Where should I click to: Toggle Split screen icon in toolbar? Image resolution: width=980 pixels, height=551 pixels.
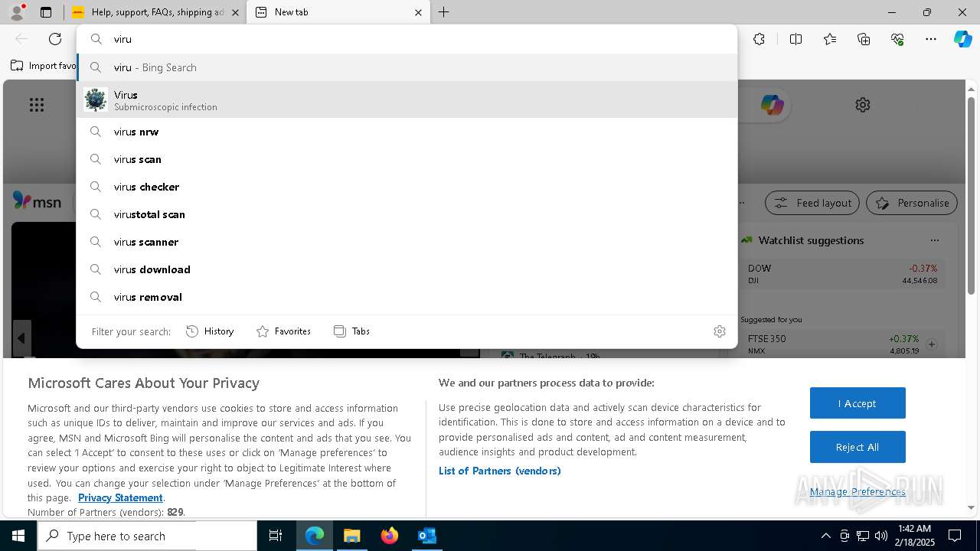(795, 39)
